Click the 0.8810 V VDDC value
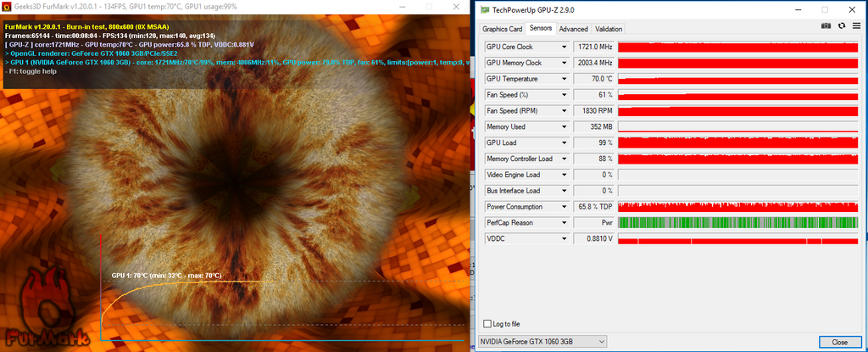 coord(594,239)
